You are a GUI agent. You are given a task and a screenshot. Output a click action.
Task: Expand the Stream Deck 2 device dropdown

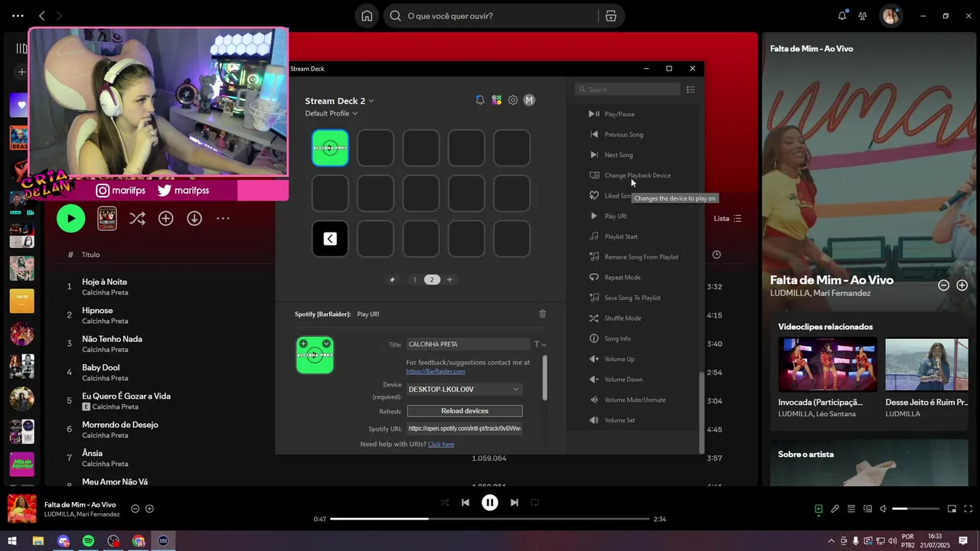coord(340,101)
